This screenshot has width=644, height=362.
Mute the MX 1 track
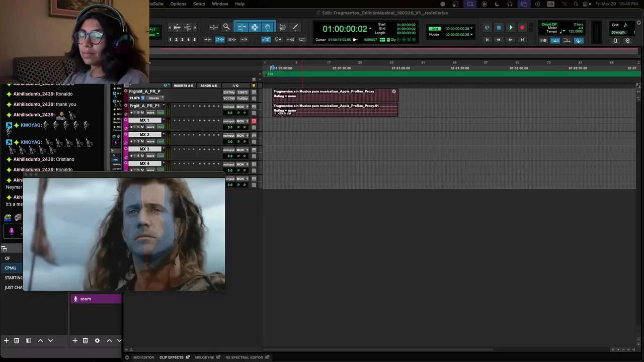click(x=142, y=127)
